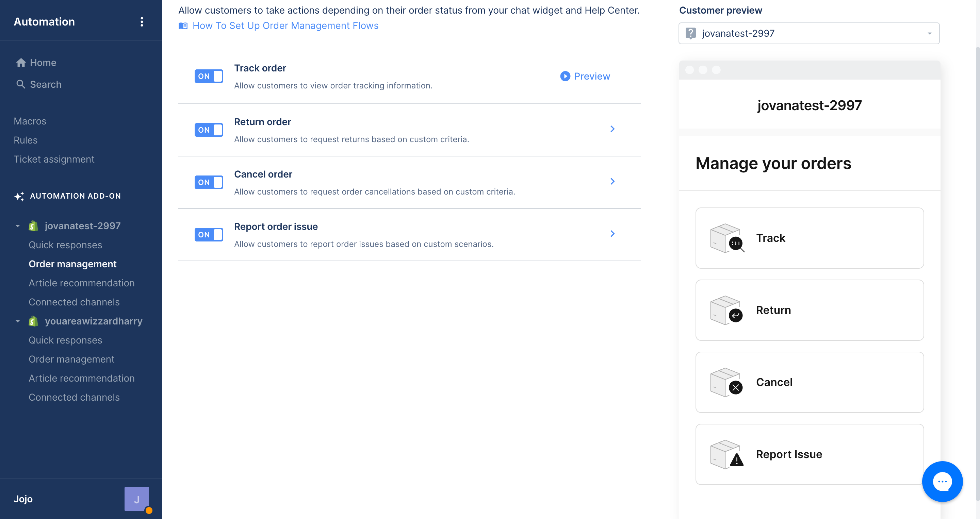Click the Home house icon
The height and width of the screenshot is (519, 980).
(21, 62)
